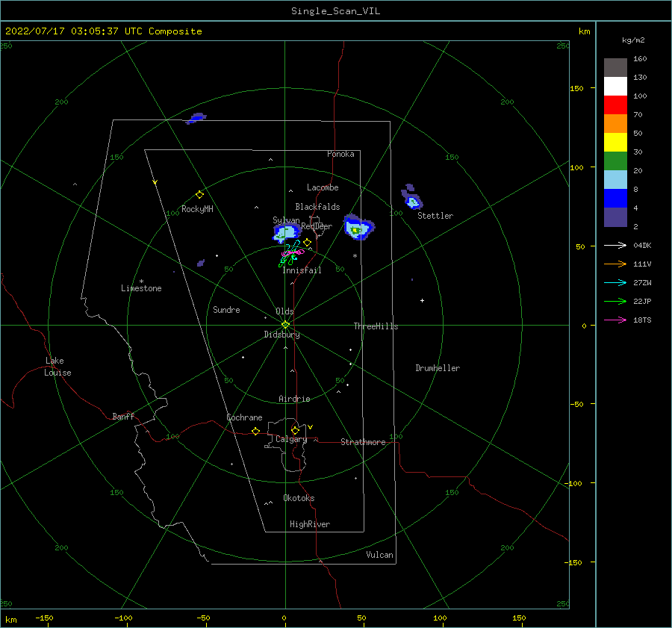Click the Vulcan city label
Image resolution: width=672 pixels, height=628 pixels.
(x=380, y=555)
